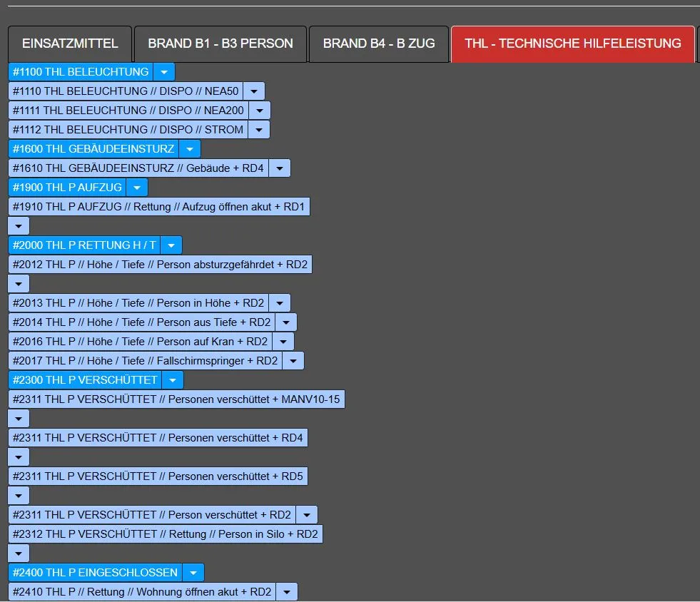
Task: Click the arrow next to #2410 Wohnung öffnen akut
Action: (287, 592)
